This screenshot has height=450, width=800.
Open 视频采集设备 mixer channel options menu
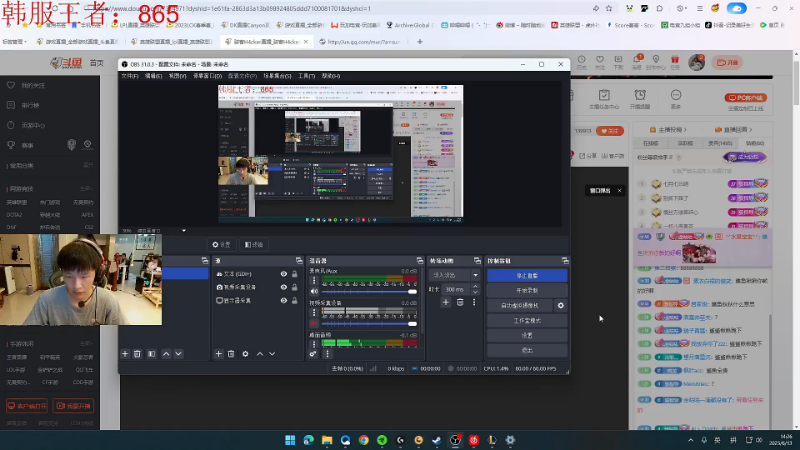314,313
